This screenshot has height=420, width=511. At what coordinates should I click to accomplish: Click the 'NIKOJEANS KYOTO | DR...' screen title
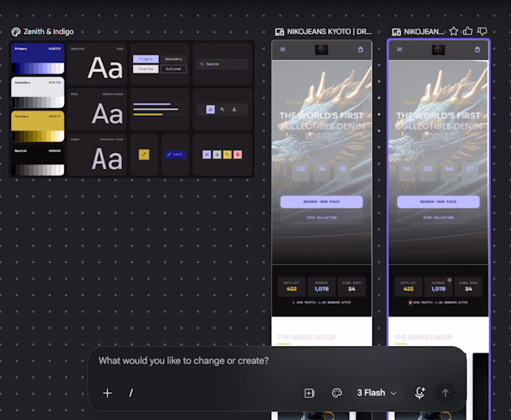coord(329,31)
